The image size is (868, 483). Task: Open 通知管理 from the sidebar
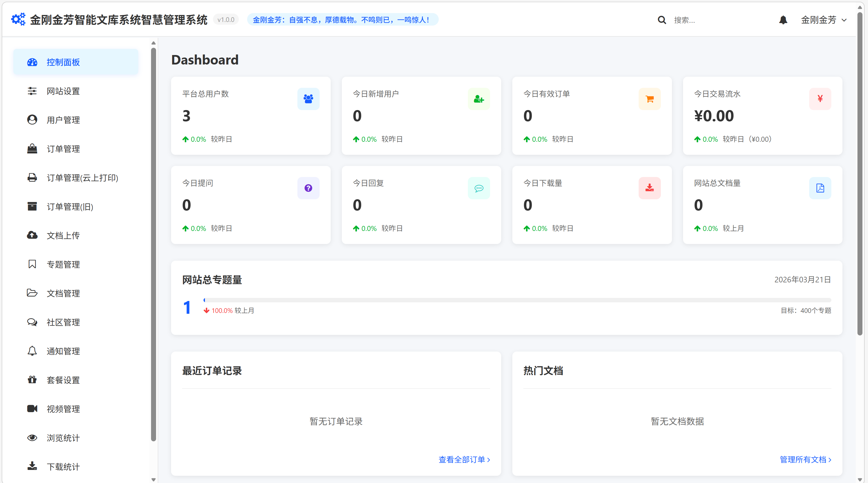63,351
